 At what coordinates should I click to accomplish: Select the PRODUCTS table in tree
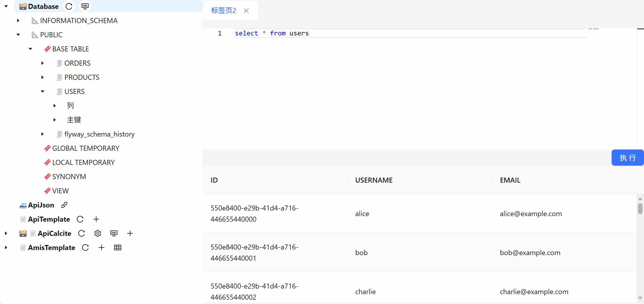[82, 77]
